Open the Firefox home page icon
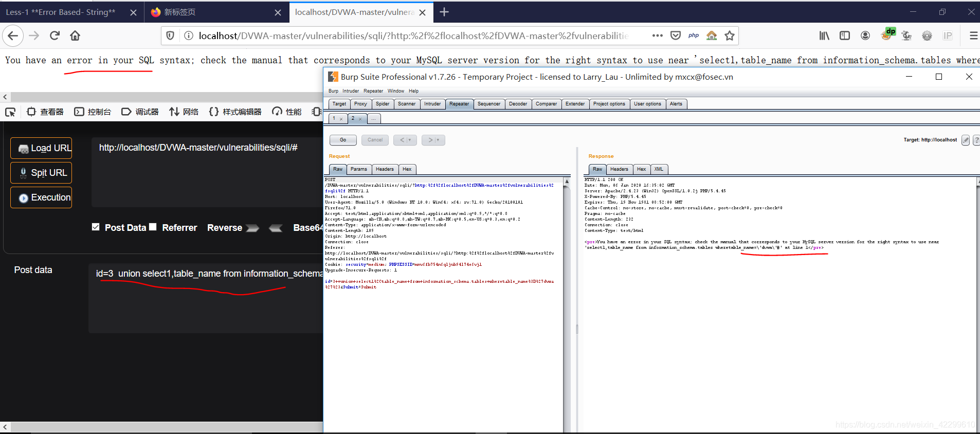The width and height of the screenshot is (980, 434). tap(75, 35)
